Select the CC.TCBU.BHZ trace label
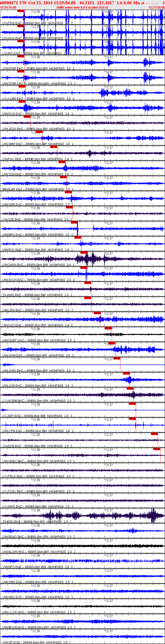The image size is (165, 644). [38, 491]
